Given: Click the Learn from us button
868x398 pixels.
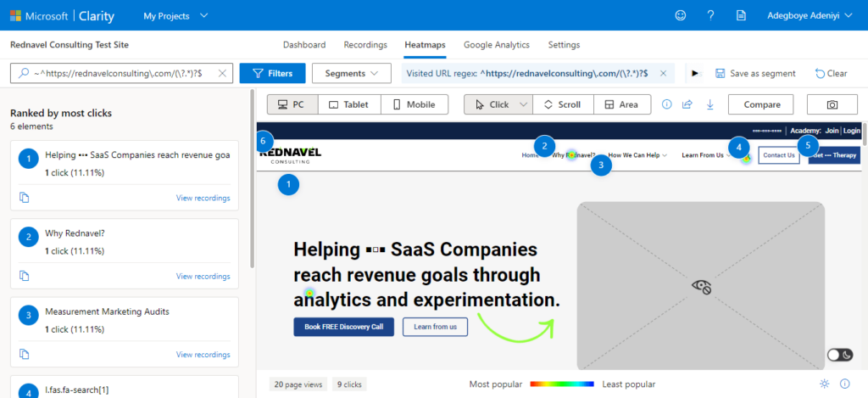Looking at the screenshot, I should (x=435, y=327).
